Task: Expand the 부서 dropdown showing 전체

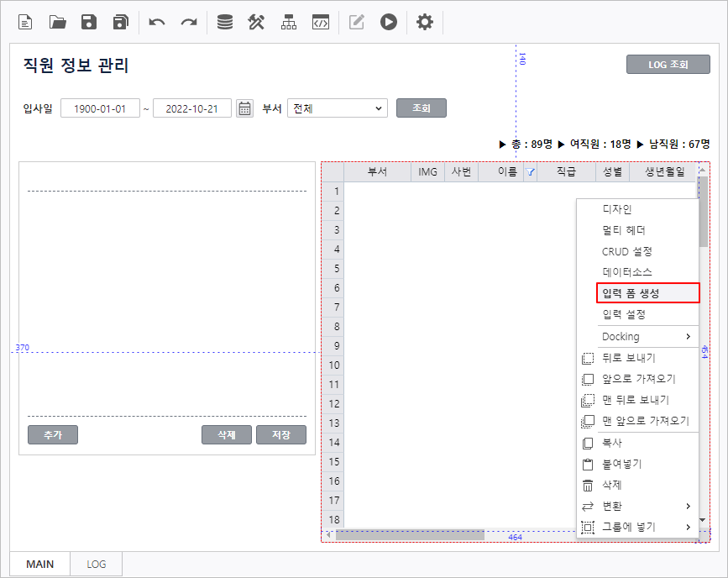Action: 337,108
